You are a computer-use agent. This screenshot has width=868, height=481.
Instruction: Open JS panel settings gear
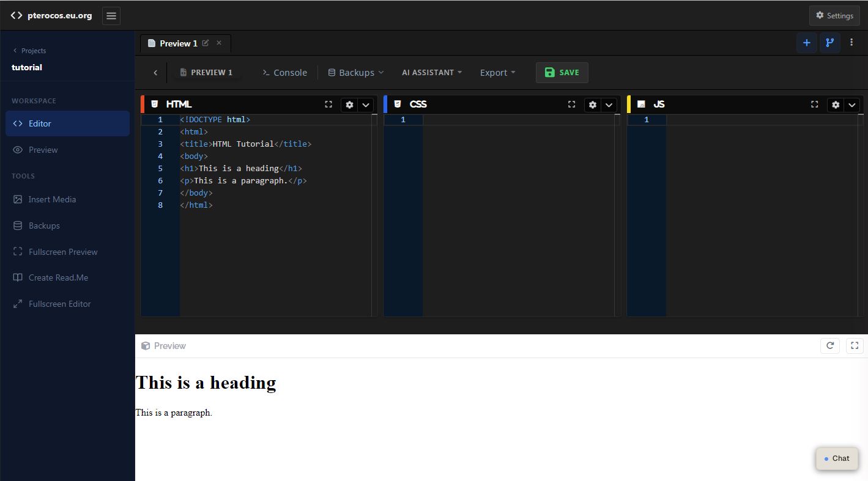[x=836, y=105]
